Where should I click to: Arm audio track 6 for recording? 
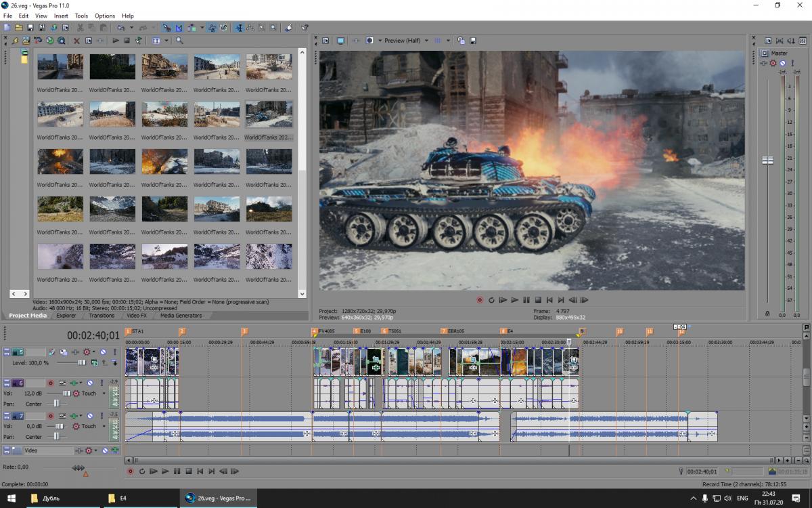tap(50, 383)
